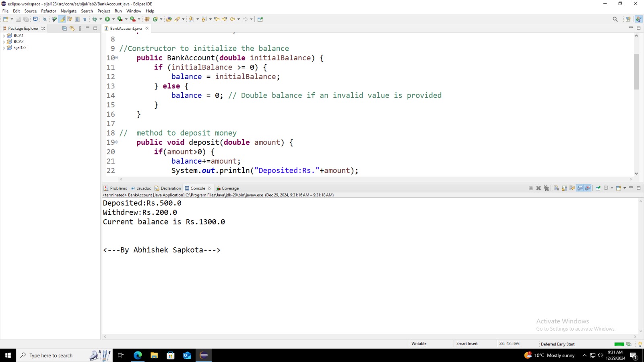Click the Open Perspective toolbar icon
Image resolution: width=644 pixels, height=362 pixels.
click(x=628, y=19)
